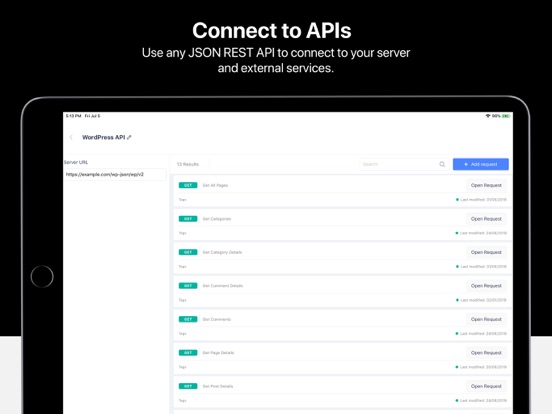
Task: Open Request for Get Page Details
Action: click(x=486, y=352)
